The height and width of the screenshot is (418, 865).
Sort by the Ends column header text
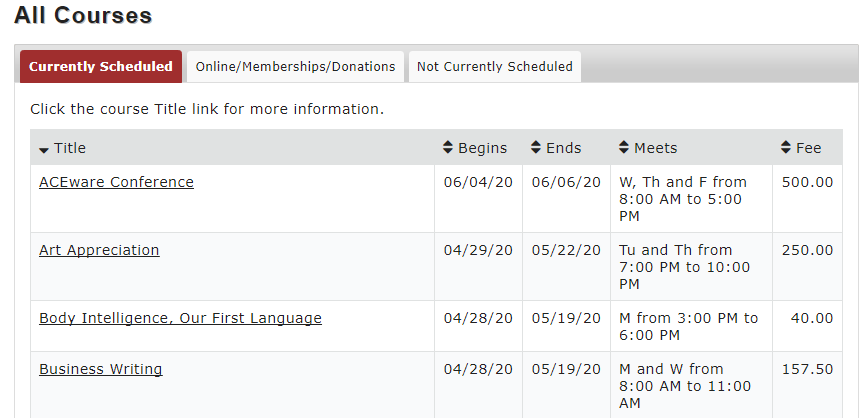564,148
